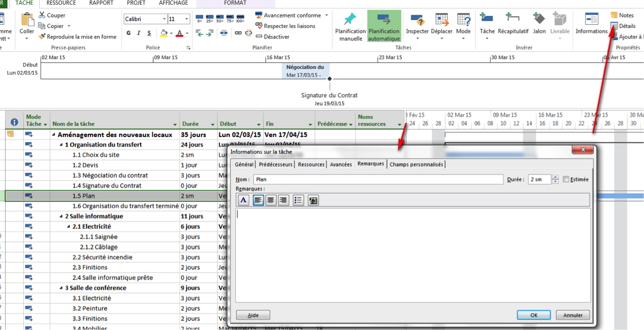Click Reproduire la mise en forme brush
Image resolution: width=644 pixels, height=330 pixels.
(42, 36)
